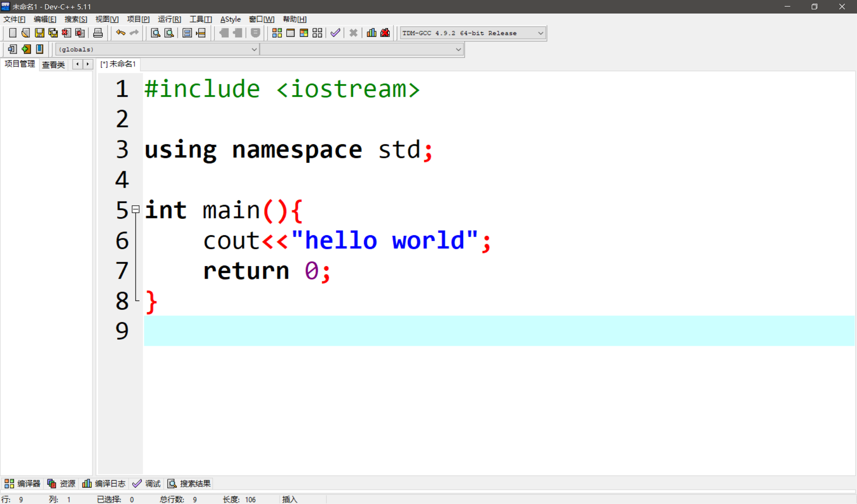Start debugging with the checkmark icon
This screenshot has height=504, width=857.
coord(335,33)
